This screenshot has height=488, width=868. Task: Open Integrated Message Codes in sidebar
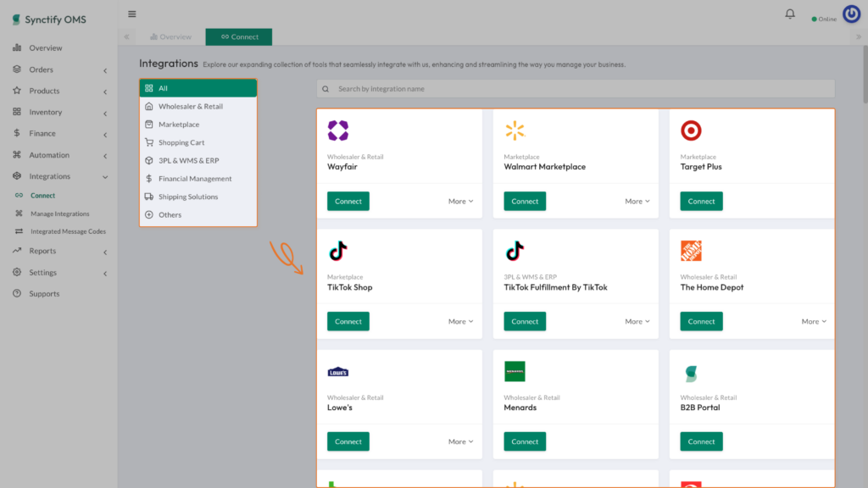(x=68, y=231)
